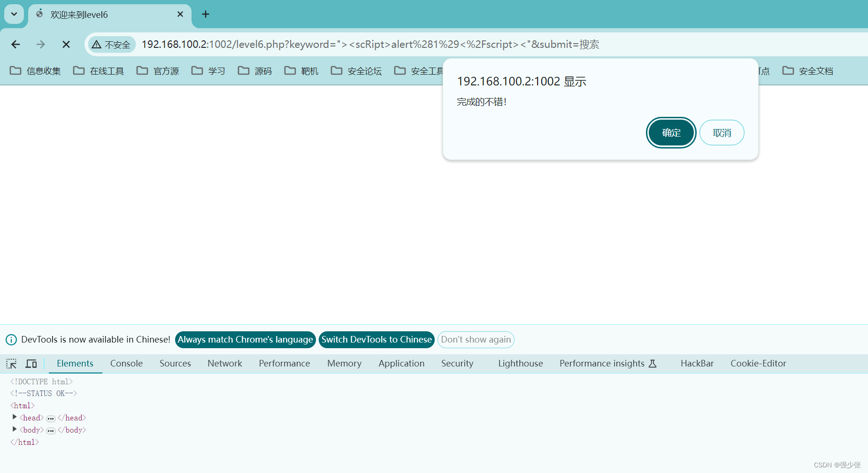
Task: Open the 安全论坛 bookmark folder
Action: (x=356, y=71)
